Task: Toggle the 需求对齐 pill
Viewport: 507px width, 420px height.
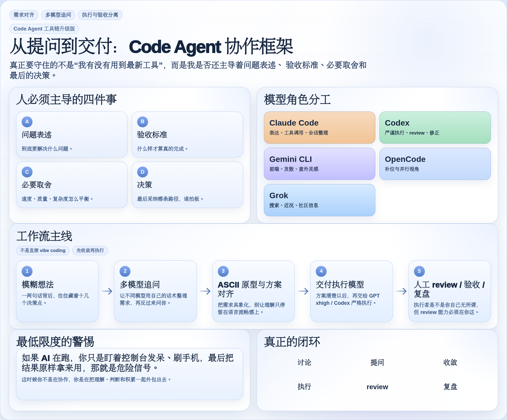Action: (24, 15)
